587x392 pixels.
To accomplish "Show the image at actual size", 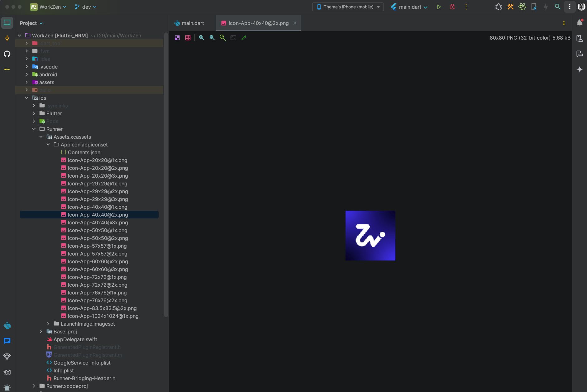I will click(x=223, y=38).
